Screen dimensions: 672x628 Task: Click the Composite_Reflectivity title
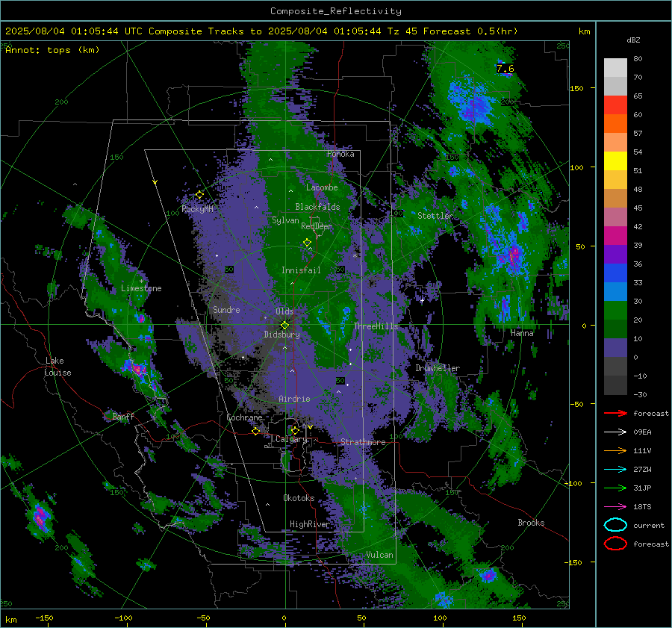point(336,11)
